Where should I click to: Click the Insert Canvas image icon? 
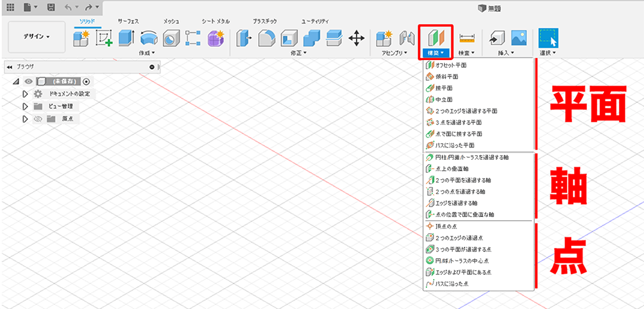click(x=518, y=38)
